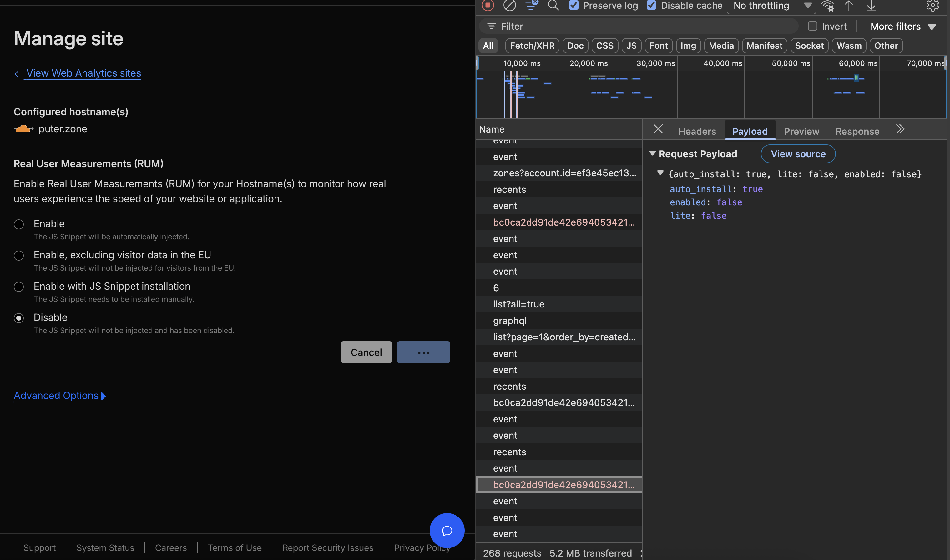Export network log as HAR
Viewport: 950px width, 560px height.
pyautogui.click(x=871, y=6)
